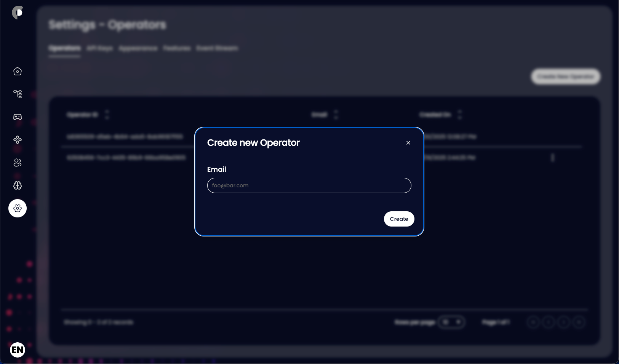This screenshot has height=364, width=619.
Task: Open the rows per page dropdown
Action: [x=452, y=322]
